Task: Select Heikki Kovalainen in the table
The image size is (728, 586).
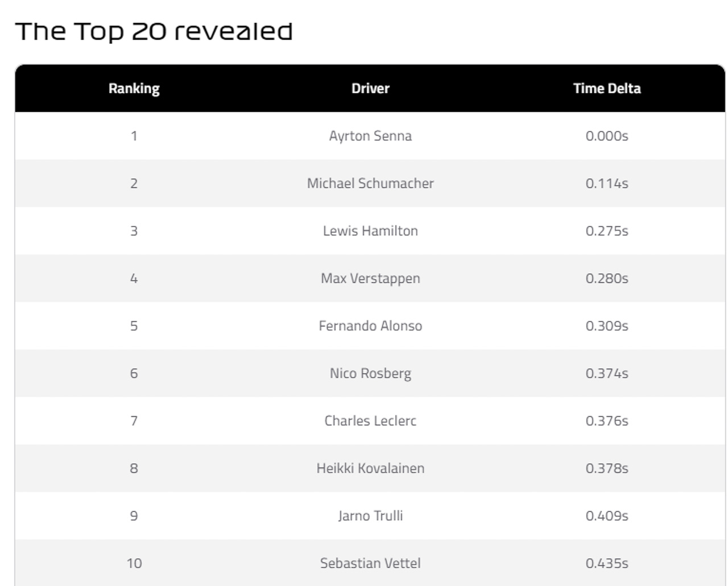Action: click(370, 468)
